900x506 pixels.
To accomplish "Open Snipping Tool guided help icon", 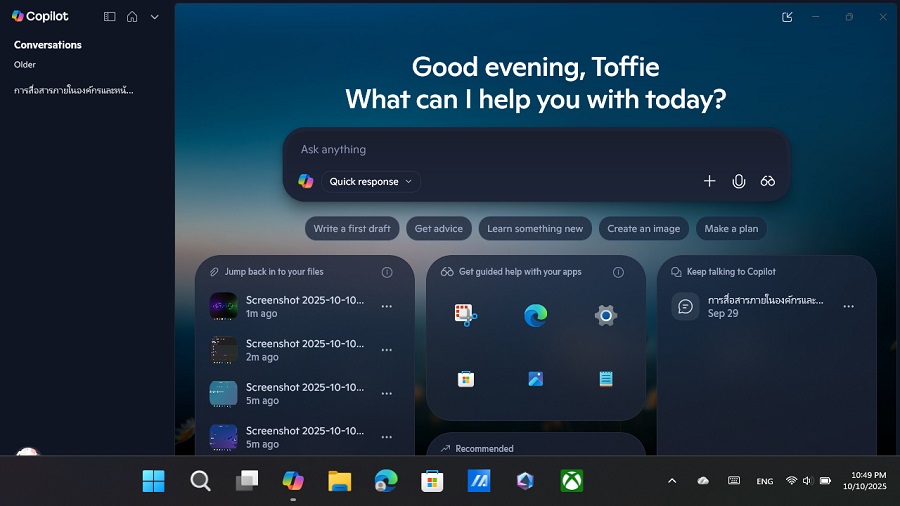I will pos(465,316).
